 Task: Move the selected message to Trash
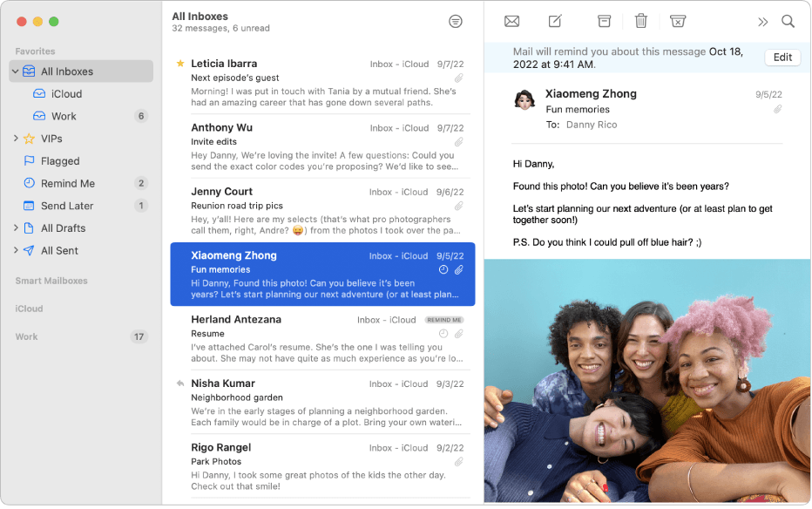(642, 21)
